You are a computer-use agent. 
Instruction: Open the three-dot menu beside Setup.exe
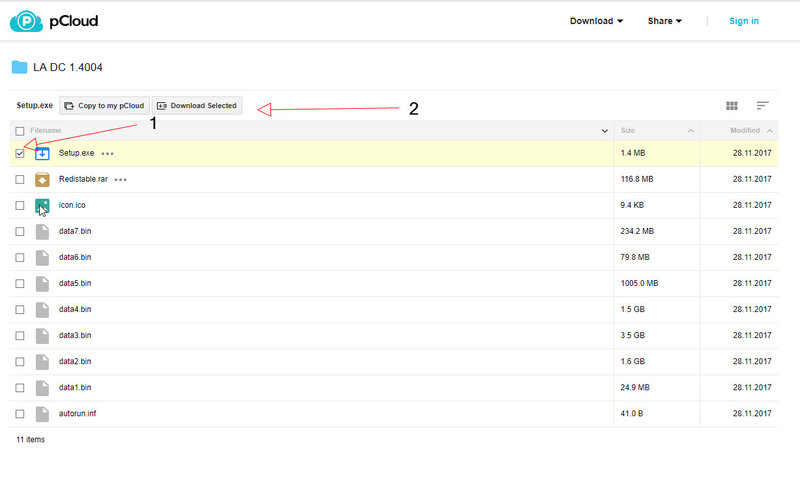[107, 154]
